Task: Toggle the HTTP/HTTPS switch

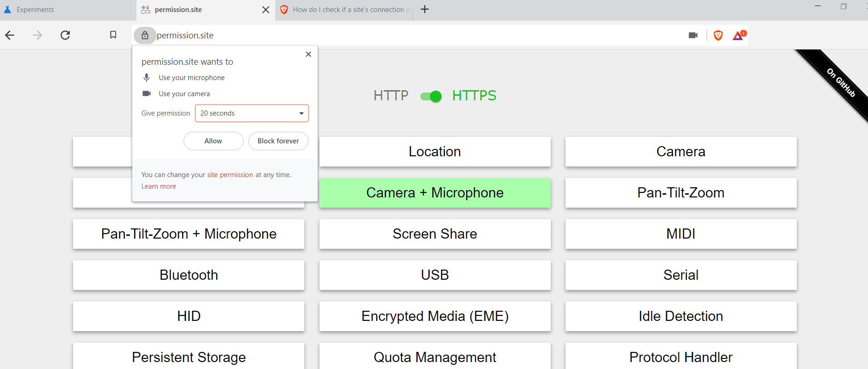Action: pos(431,96)
